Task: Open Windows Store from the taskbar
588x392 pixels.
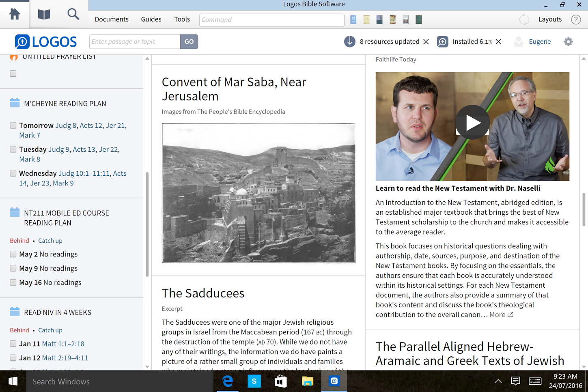Action: (x=281, y=381)
